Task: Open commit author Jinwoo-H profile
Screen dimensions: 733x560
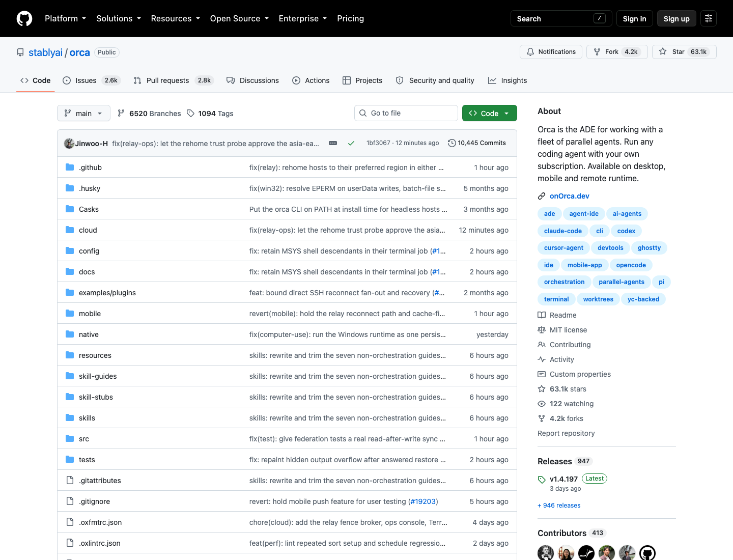Action: pos(92,143)
